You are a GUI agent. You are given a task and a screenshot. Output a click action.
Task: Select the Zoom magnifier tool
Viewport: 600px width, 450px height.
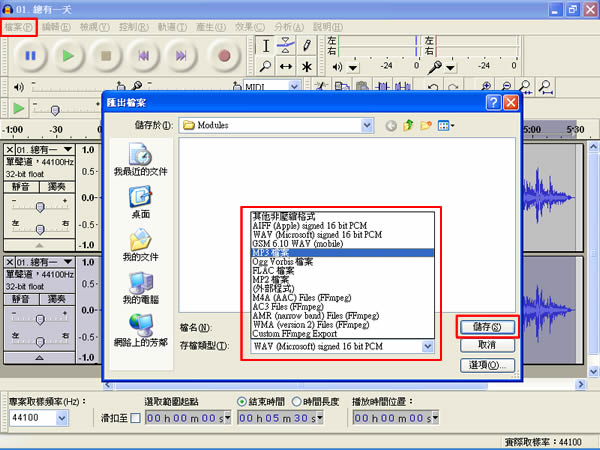(x=266, y=66)
